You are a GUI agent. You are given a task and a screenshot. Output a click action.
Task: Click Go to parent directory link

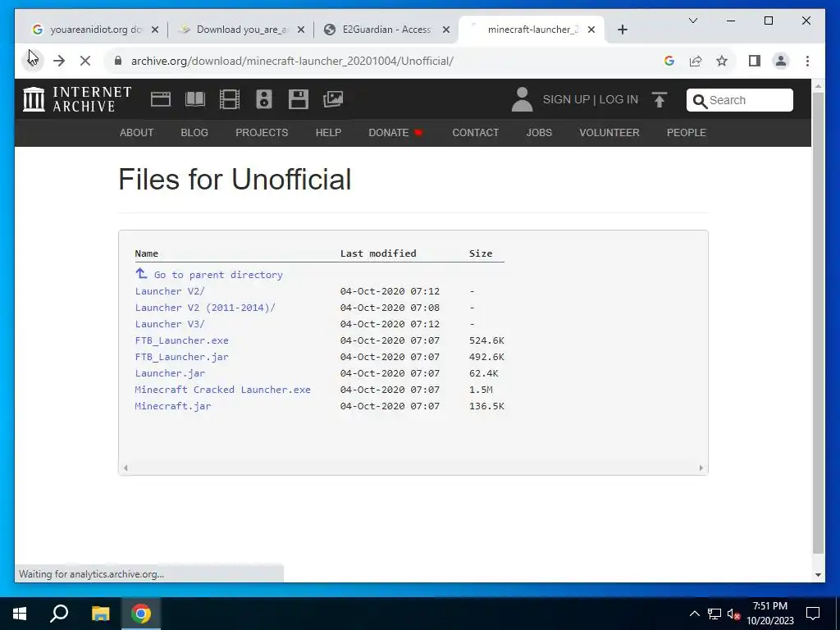[x=209, y=274]
